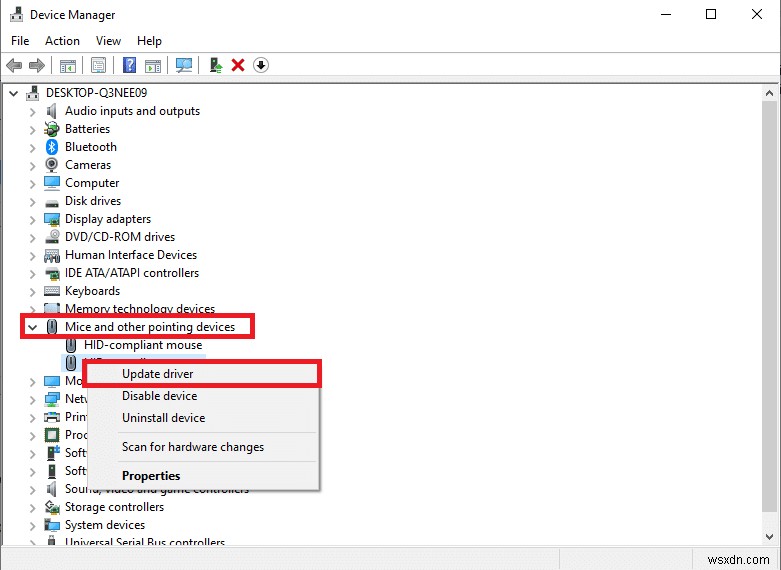781x570 pixels.
Task: Click the Human Interface Devices icon
Action: coord(52,256)
